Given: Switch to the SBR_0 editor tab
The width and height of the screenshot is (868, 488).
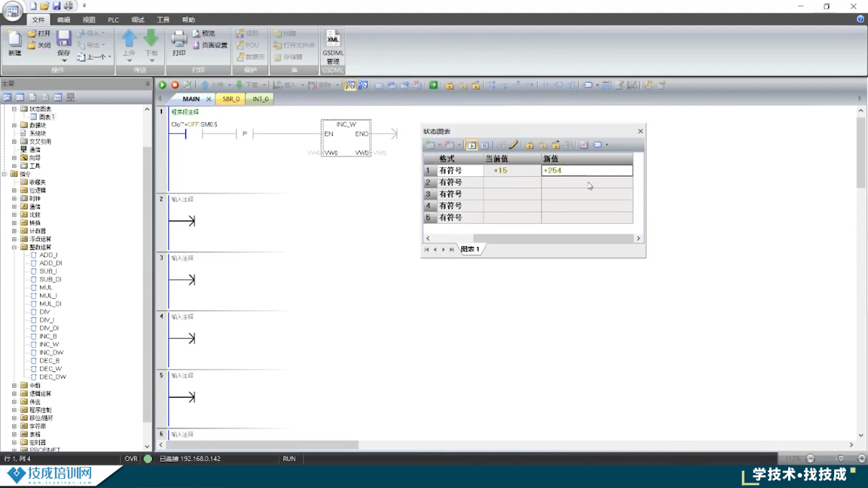Looking at the screenshot, I should pos(231,99).
